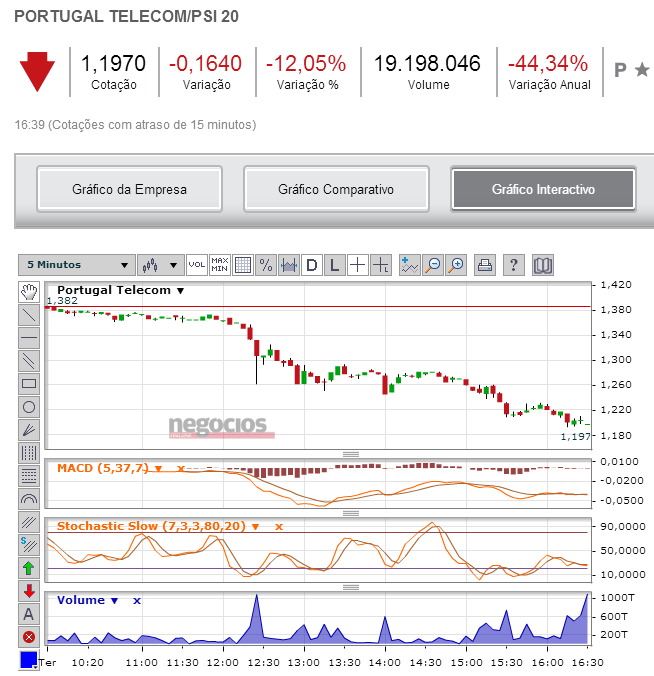
Task: Click the splitter handle above Volume panel
Action: pos(351,587)
